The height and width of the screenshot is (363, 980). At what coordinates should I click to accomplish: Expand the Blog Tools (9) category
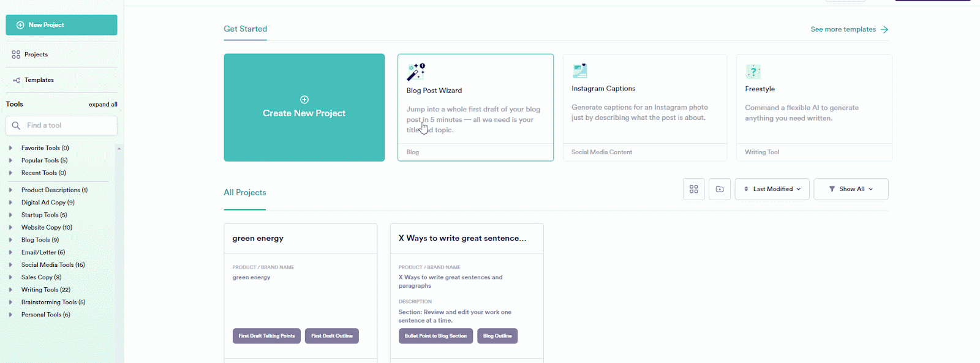[10, 240]
